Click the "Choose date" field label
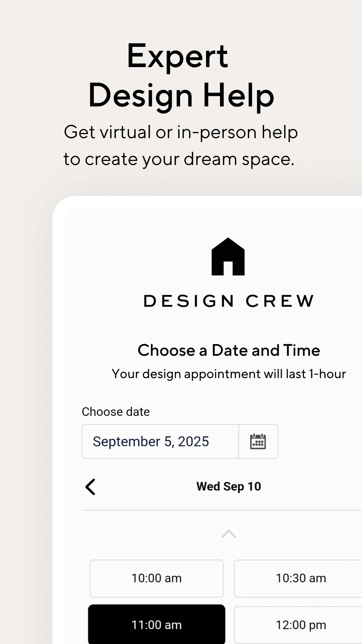 pos(116,412)
